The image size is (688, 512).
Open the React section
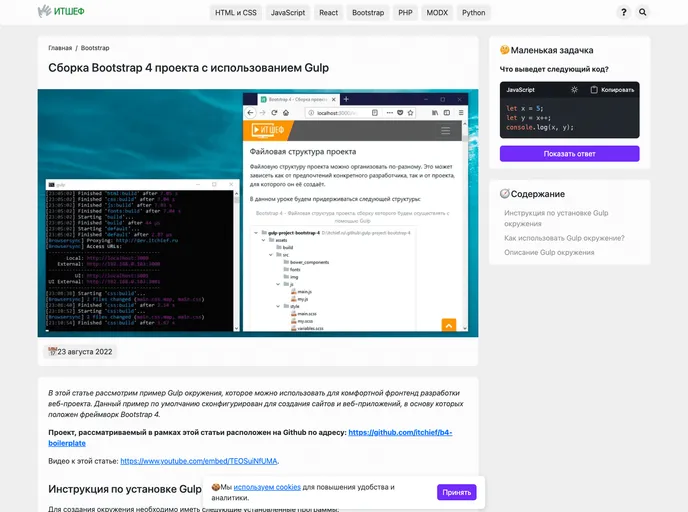point(329,13)
